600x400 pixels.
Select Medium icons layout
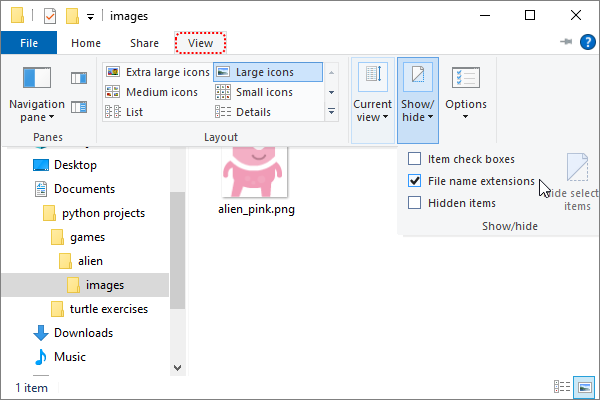(x=152, y=92)
